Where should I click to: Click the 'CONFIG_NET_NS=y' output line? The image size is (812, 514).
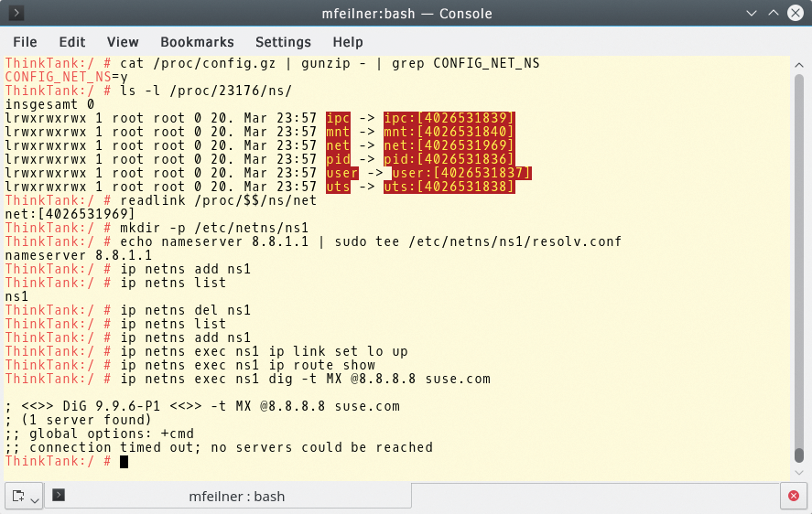pyautogui.click(x=66, y=77)
